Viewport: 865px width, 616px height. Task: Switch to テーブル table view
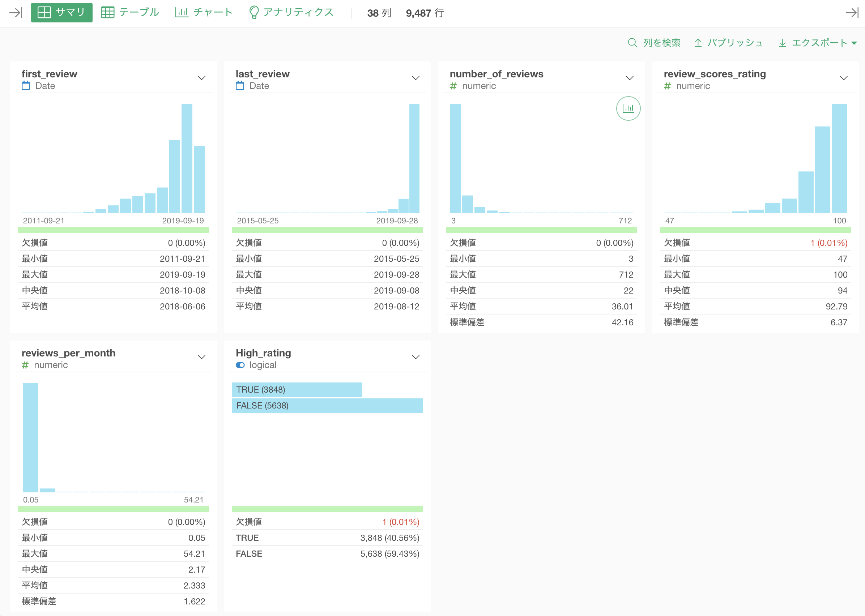(130, 13)
